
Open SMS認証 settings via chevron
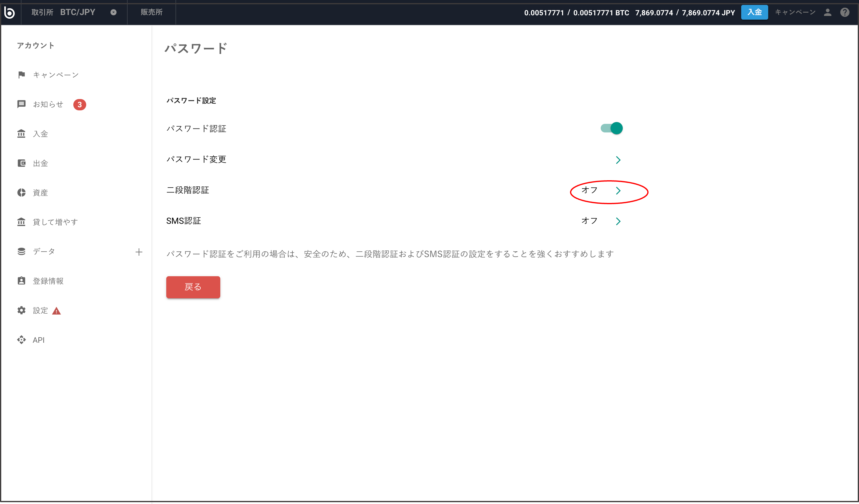(x=618, y=221)
